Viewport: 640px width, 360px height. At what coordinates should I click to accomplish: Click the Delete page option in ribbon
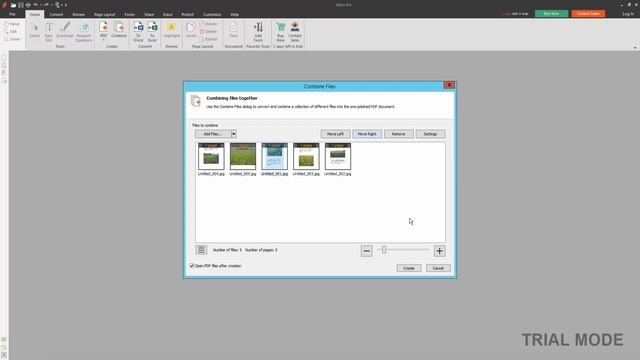coord(209,31)
